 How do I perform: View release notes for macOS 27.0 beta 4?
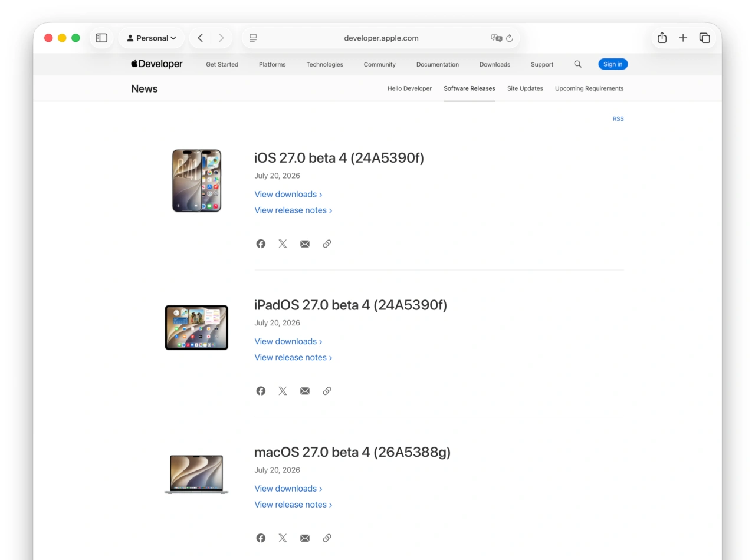293,504
